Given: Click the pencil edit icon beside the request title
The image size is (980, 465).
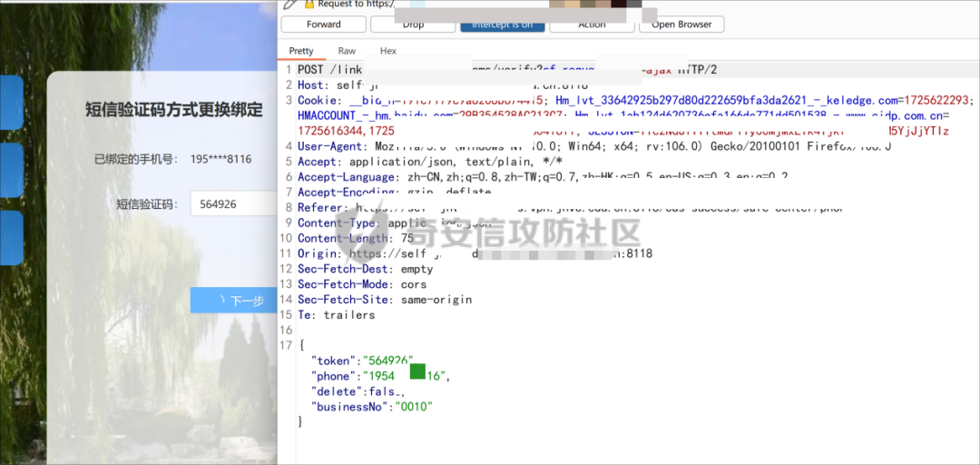Looking at the screenshot, I should click(x=289, y=4).
